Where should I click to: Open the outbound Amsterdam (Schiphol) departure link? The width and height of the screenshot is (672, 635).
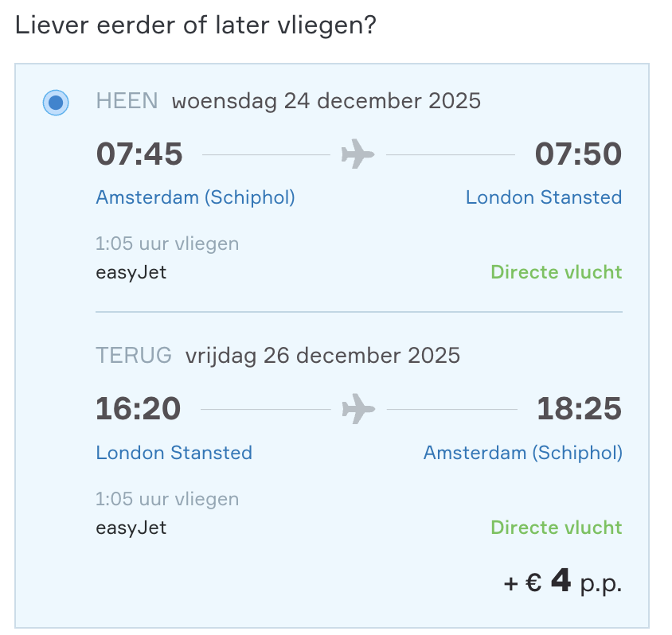[x=195, y=197]
